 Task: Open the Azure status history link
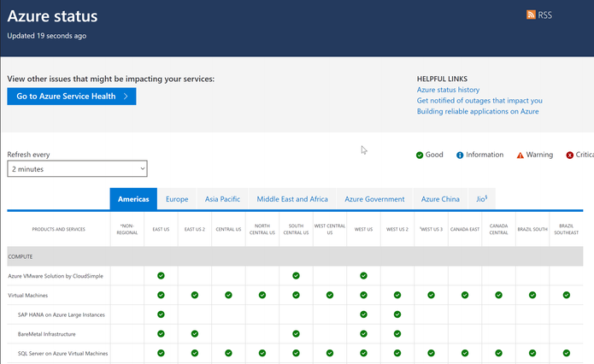(x=448, y=90)
